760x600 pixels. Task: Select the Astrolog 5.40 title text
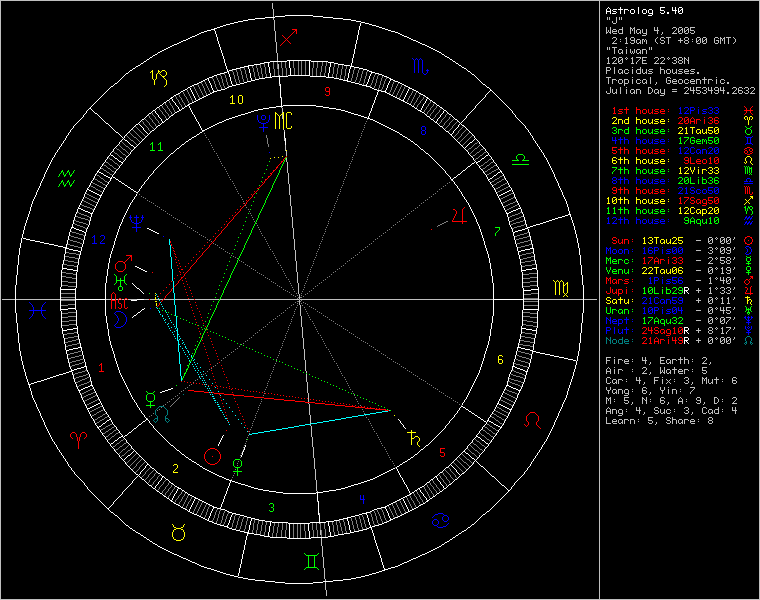[x=641, y=11]
